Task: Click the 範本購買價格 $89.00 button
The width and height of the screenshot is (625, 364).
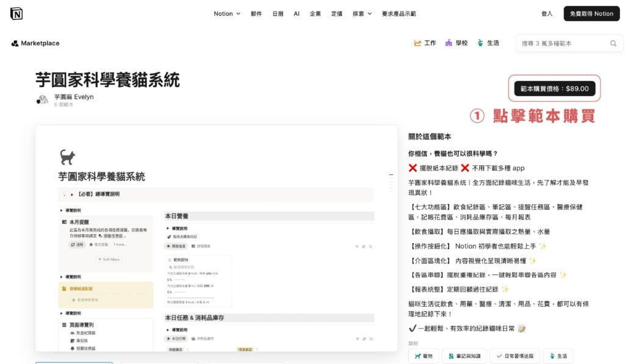Action: tap(554, 88)
